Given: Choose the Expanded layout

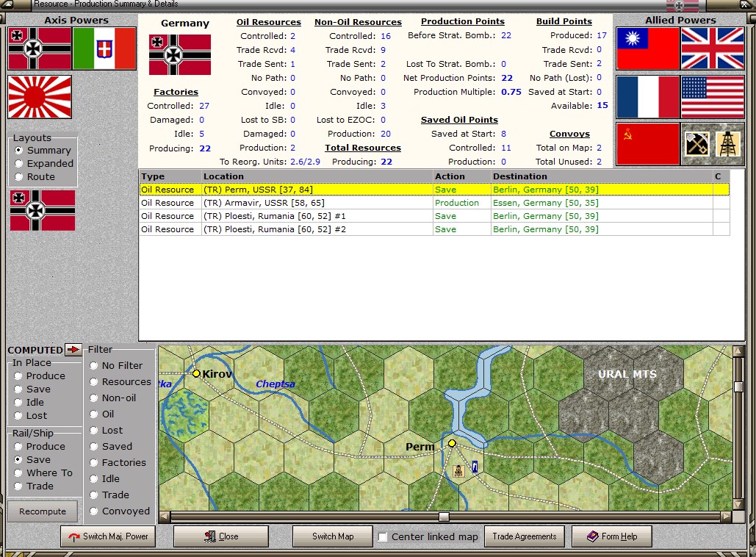Looking at the screenshot, I should [44, 163].
